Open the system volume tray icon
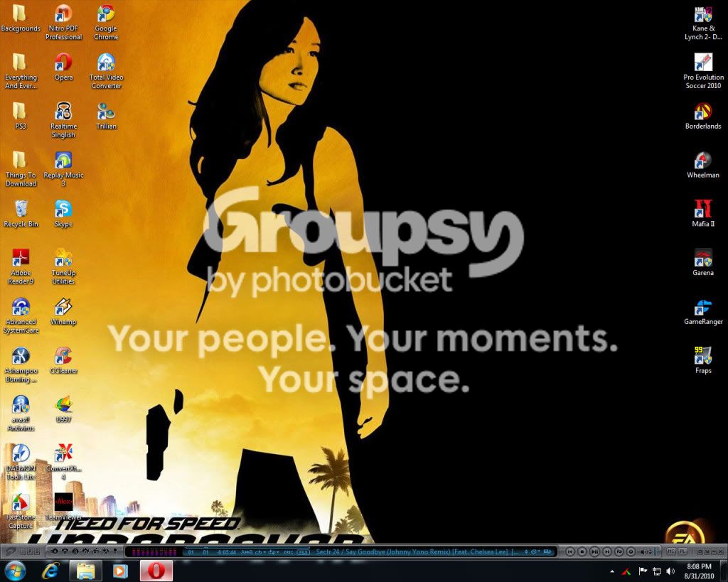 click(670, 571)
